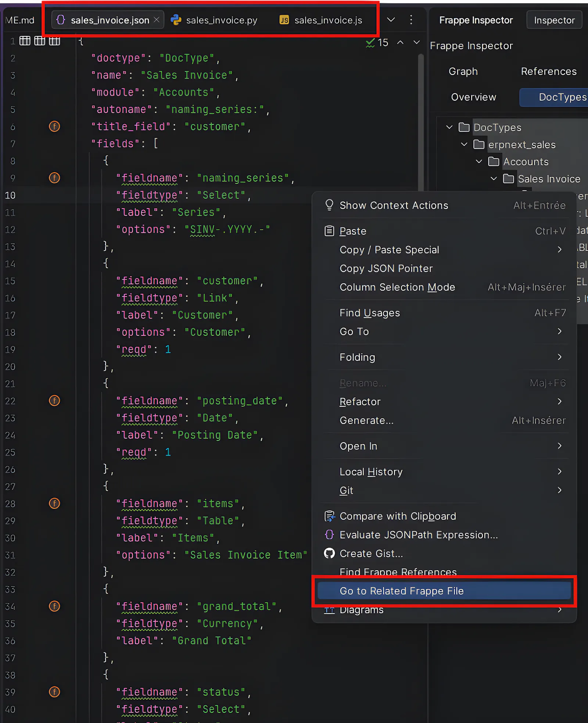This screenshot has height=723, width=588.
Task: Click the Sales Invoice folder icon in tree
Action: coord(509,179)
